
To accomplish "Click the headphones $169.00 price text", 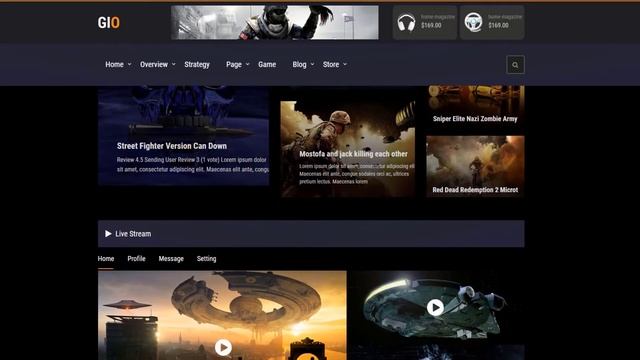I will click(x=431, y=25).
